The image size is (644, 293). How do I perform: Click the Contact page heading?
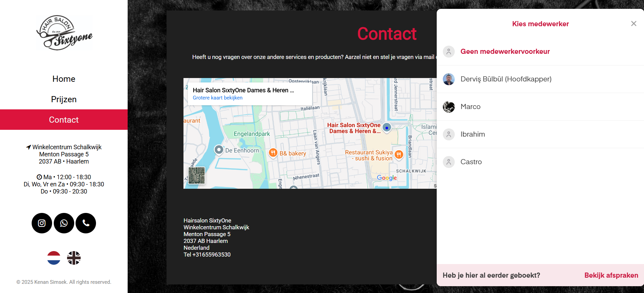click(x=387, y=34)
